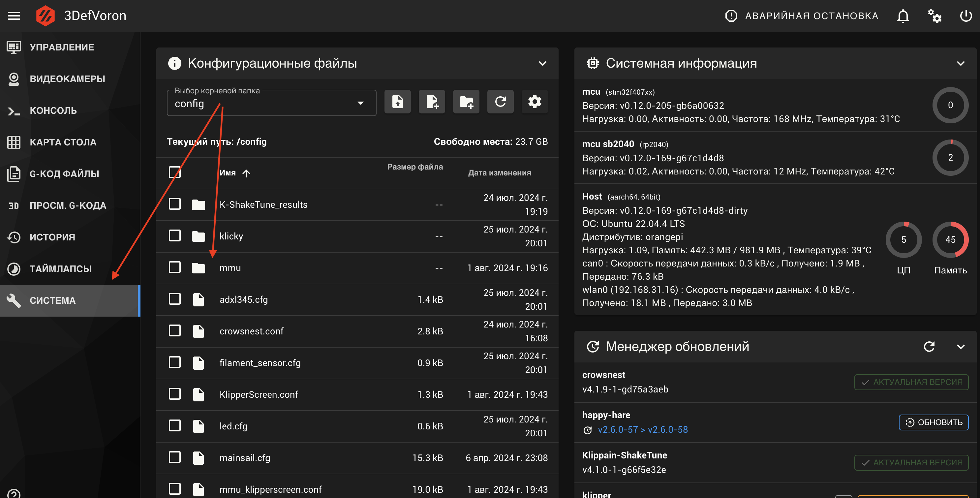Image resolution: width=980 pixels, height=498 pixels.
Task: Click the mainsail.cfg file icon
Action: (x=198, y=458)
